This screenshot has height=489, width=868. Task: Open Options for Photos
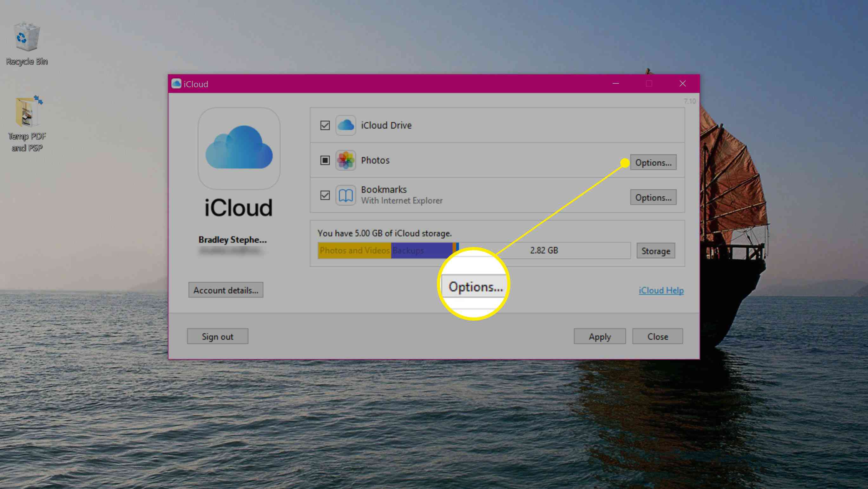point(653,162)
